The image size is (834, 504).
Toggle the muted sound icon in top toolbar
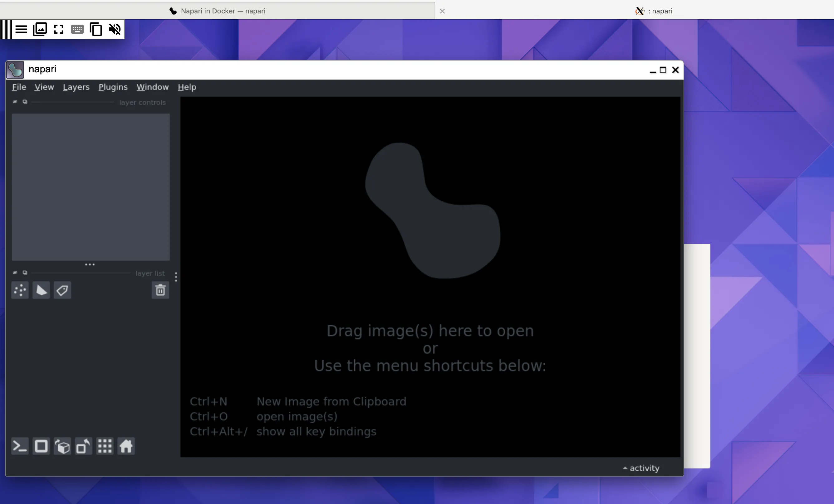click(115, 29)
